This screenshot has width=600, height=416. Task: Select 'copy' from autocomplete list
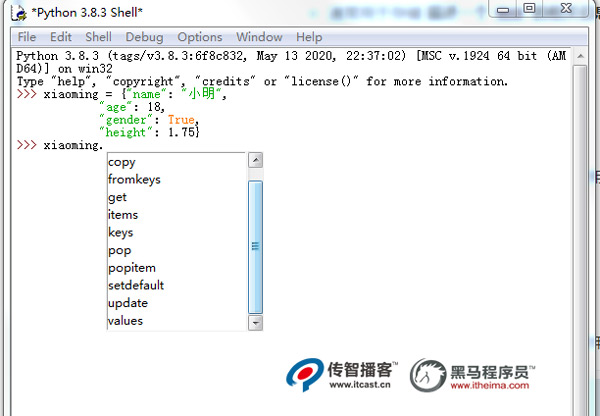tap(122, 162)
